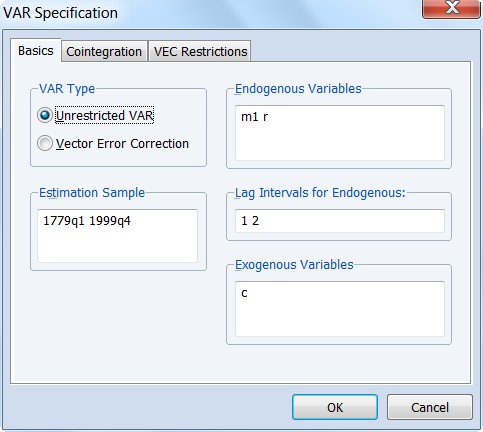Choose the Vector Error Correction radio circle

(x=45, y=143)
